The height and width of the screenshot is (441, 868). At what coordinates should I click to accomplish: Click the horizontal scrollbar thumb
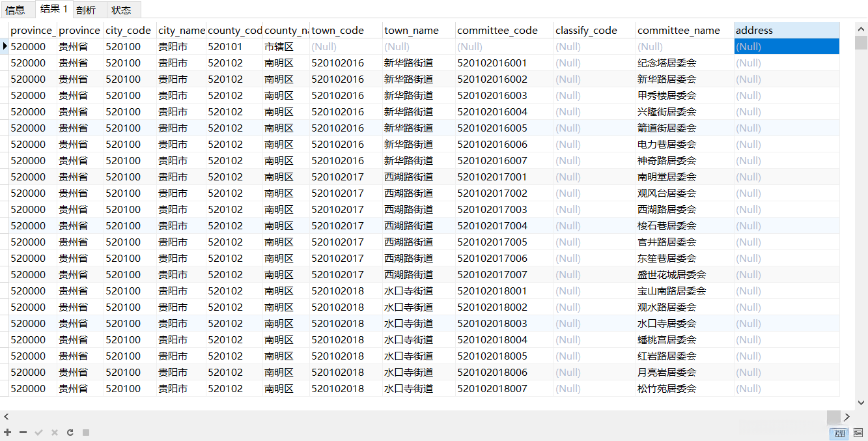click(x=833, y=417)
